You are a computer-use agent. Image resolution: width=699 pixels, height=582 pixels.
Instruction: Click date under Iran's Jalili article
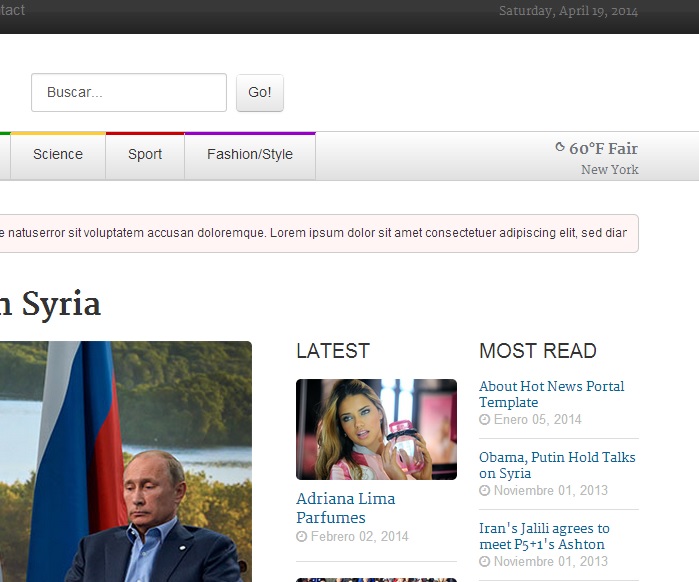[551, 562]
